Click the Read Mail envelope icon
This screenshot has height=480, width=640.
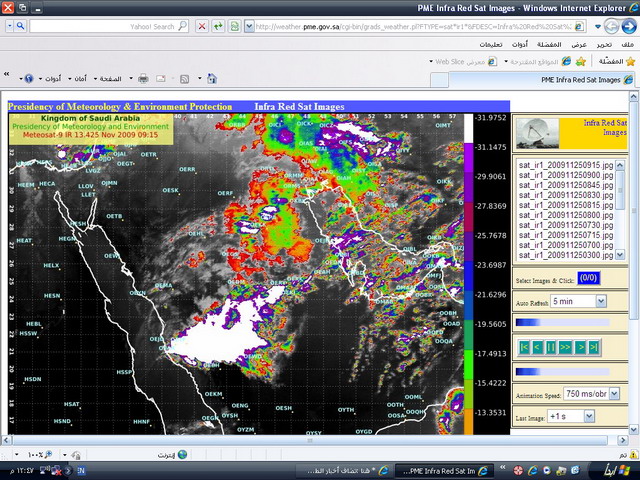[x=161, y=78]
